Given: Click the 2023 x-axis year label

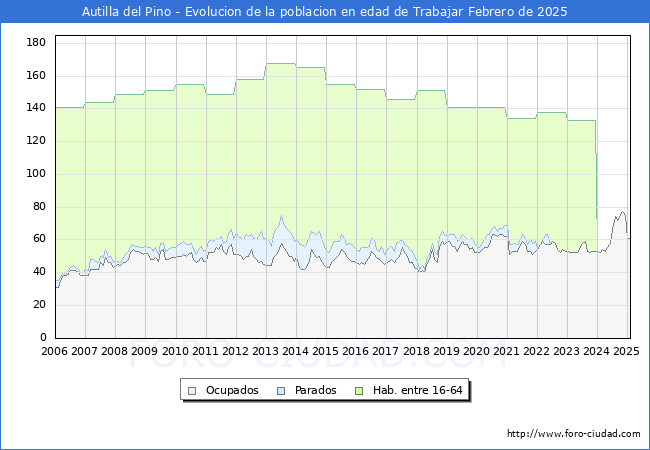Looking at the screenshot, I should pyautogui.click(x=566, y=351).
